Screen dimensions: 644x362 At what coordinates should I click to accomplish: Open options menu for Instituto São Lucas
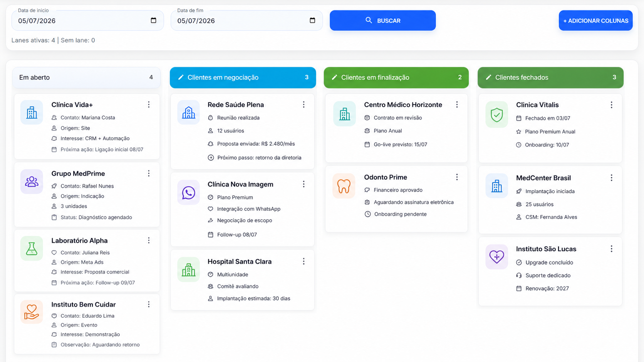click(611, 249)
